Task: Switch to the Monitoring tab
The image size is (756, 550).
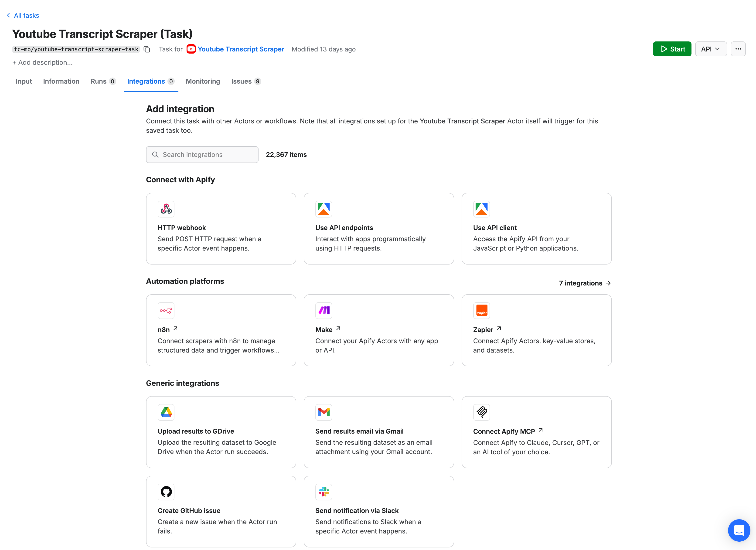Action: pyautogui.click(x=203, y=81)
